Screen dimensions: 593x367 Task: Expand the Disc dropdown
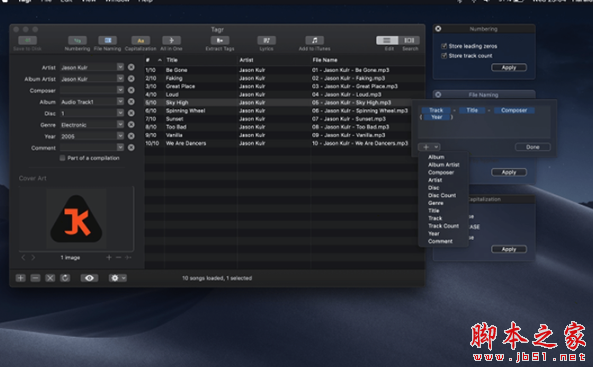pos(120,113)
